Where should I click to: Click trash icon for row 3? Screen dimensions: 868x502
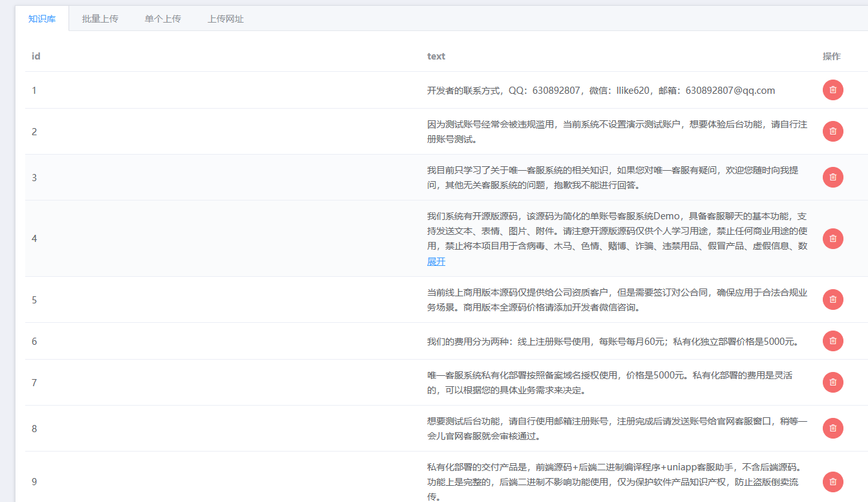(x=832, y=177)
